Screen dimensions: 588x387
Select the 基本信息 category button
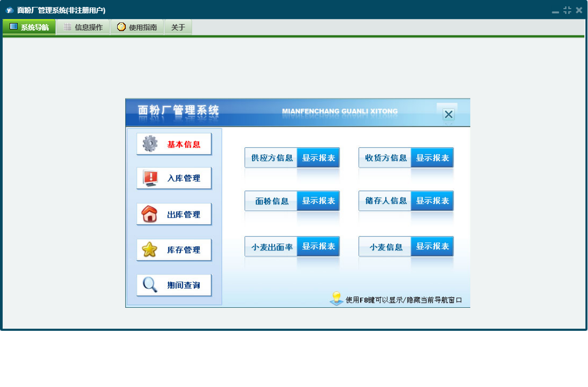click(x=174, y=144)
